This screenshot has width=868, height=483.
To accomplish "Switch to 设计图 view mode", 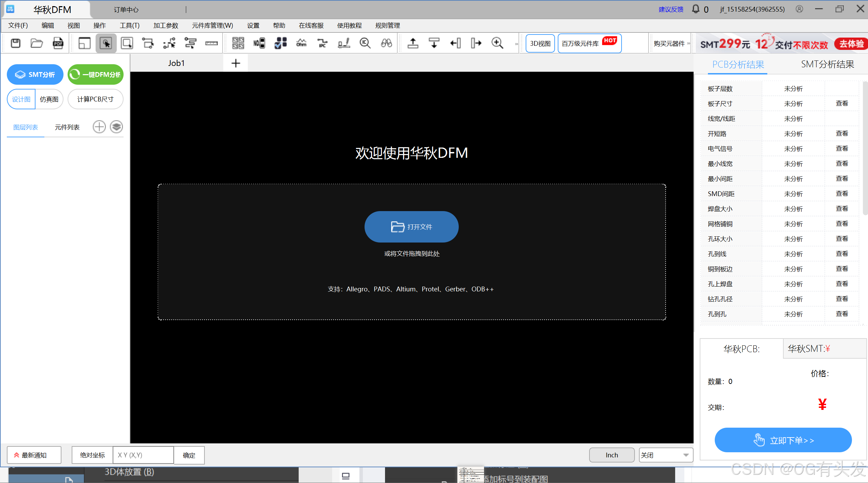I will click(21, 99).
